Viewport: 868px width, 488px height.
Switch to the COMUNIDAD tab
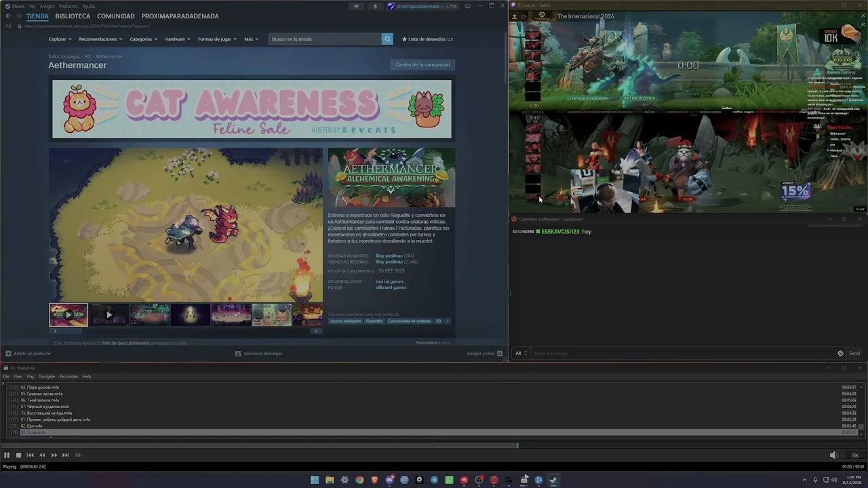(x=116, y=16)
